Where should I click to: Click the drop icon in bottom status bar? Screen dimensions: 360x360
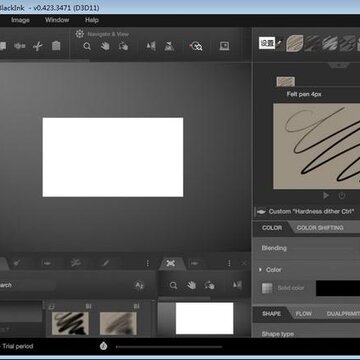tap(103, 346)
